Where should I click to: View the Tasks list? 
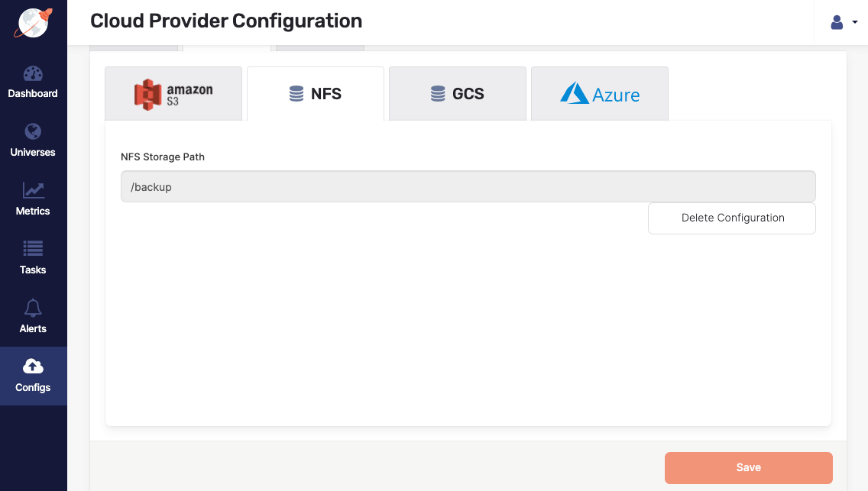(33, 257)
